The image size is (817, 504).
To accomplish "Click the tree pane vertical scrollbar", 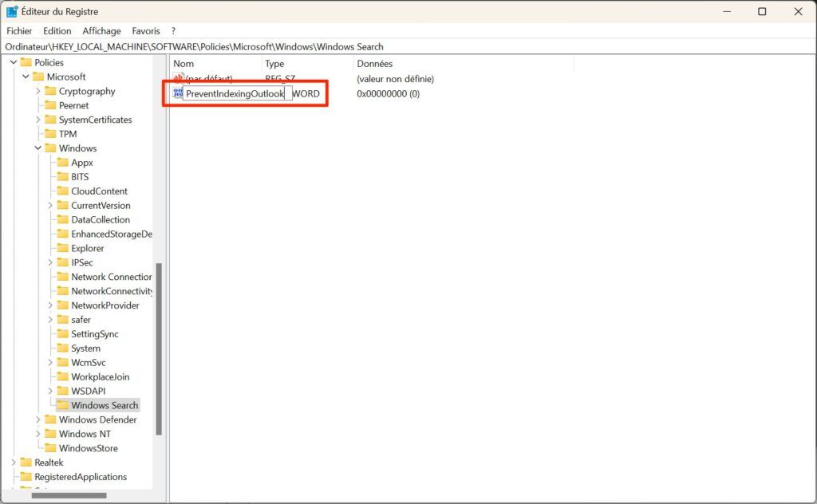I will [x=159, y=348].
